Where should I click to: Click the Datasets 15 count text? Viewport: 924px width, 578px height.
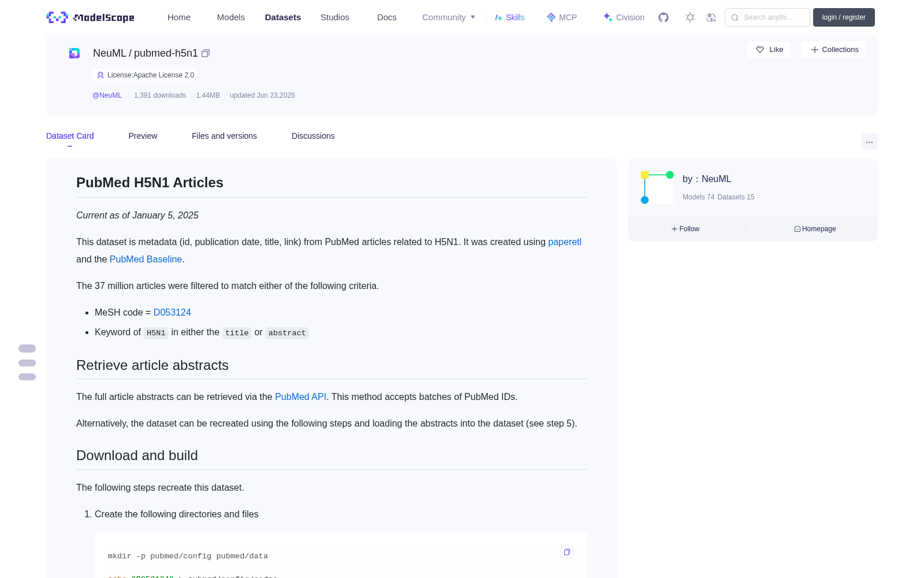[x=736, y=197]
